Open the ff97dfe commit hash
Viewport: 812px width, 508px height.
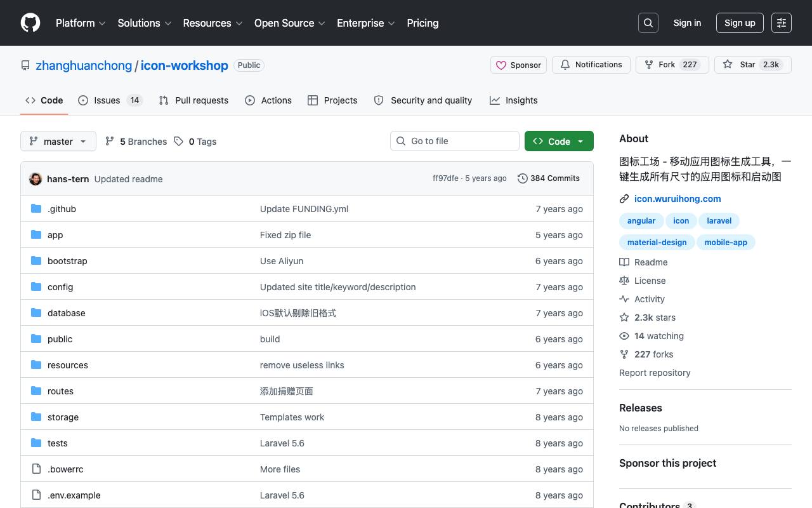click(445, 178)
